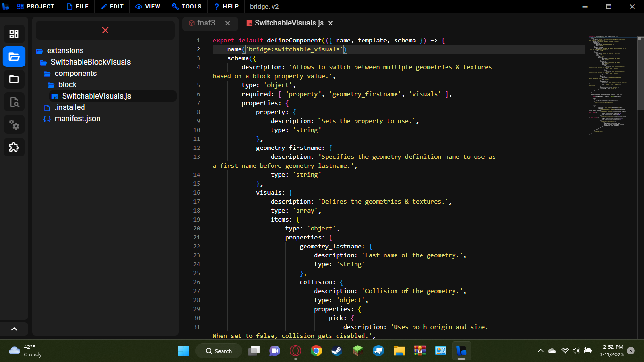Image resolution: width=644 pixels, height=362 pixels.
Task: Open the VIEW menu
Action: click(x=148, y=7)
